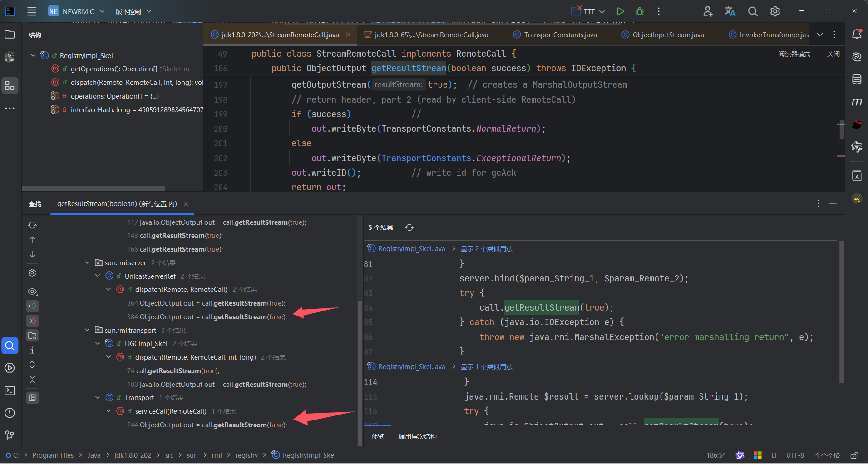
Task: Open the more actions menu in title bar
Action: 659,11
